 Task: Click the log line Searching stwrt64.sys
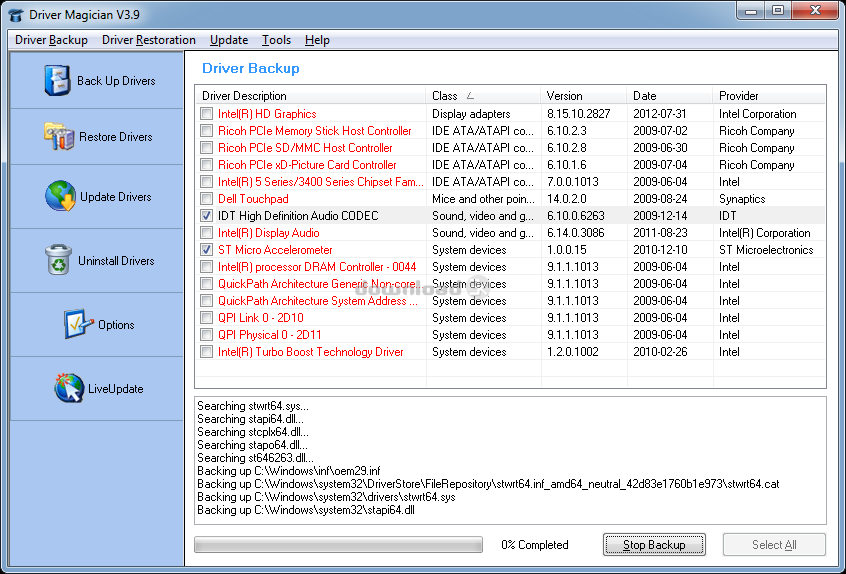tap(253, 406)
